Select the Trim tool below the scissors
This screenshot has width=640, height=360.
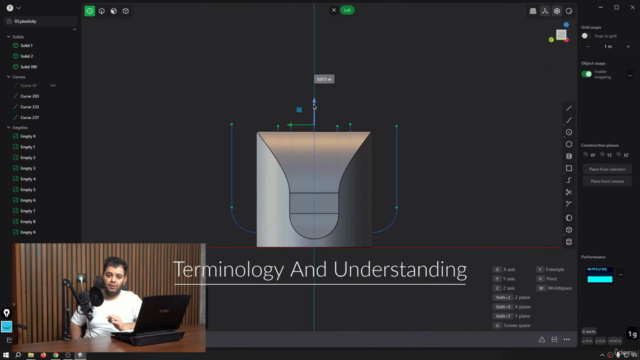click(569, 204)
